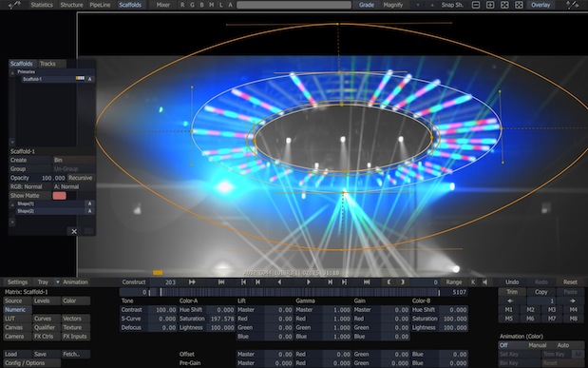Image resolution: width=588 pixels, height=368 pixels.
Task: Toggle the A alpha view button
Action: pos(230,5)
